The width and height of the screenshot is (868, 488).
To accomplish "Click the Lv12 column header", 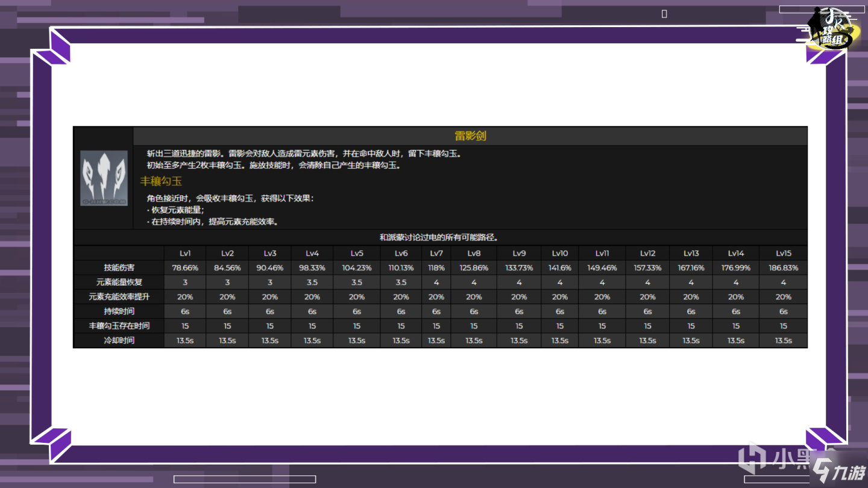I will tap(648, 254).
